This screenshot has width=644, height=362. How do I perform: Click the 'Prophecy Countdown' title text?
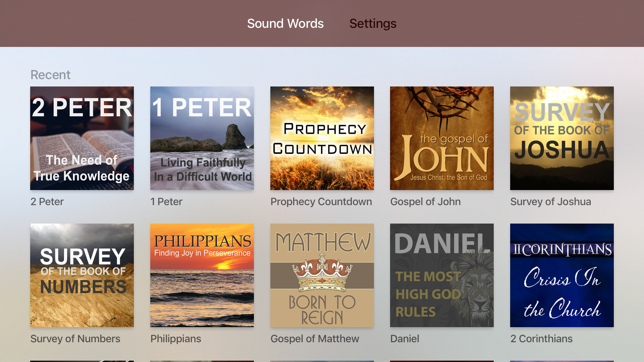tap(321, 202)
